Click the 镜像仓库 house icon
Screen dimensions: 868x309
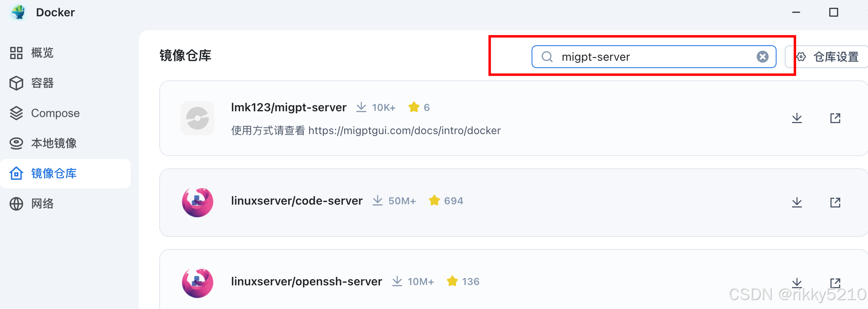point(16,173)
